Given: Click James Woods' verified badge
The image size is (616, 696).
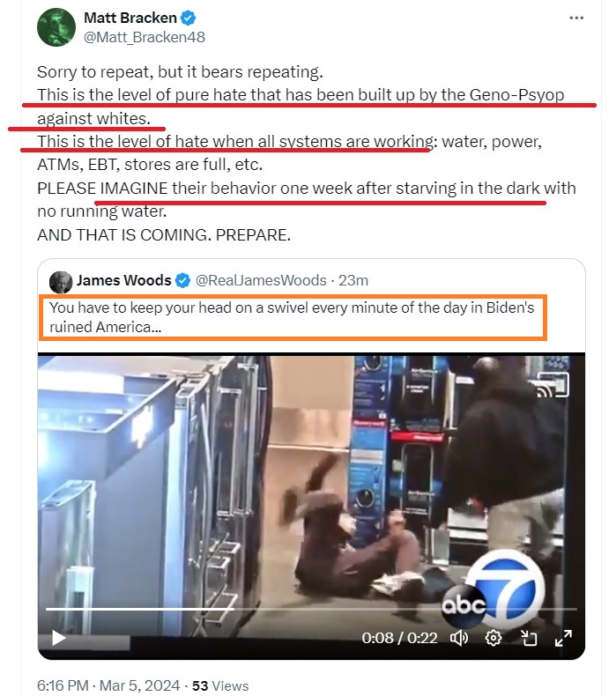Looking at the screenshot, I should pyautogui.click(x=182, y=280).
